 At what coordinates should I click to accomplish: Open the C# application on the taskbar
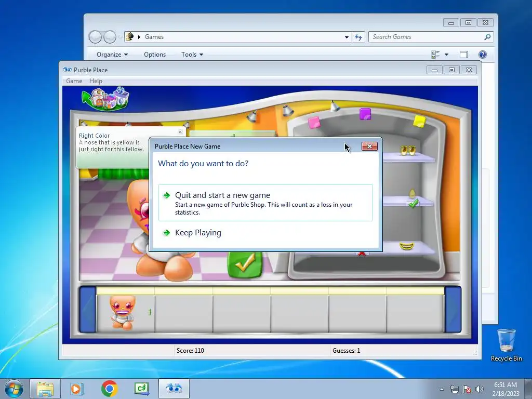click(141, 389)
